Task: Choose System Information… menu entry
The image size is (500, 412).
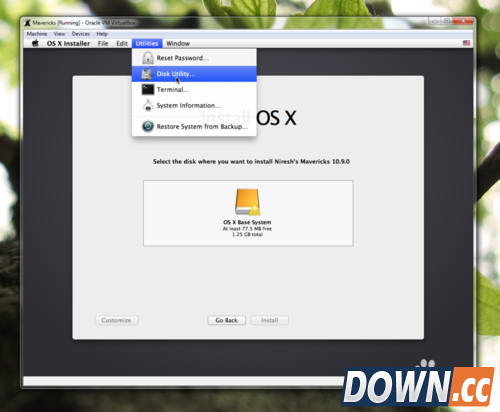Action: (x=194, y=105)
